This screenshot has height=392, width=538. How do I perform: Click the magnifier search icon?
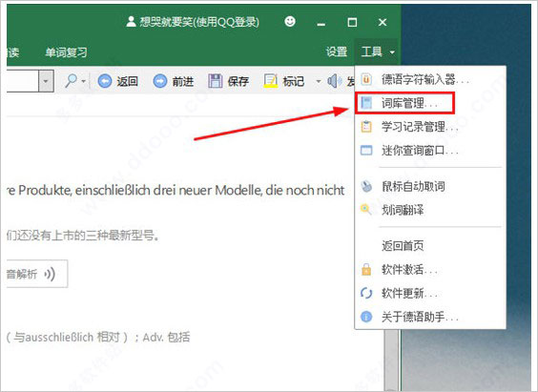pos(71,81)
